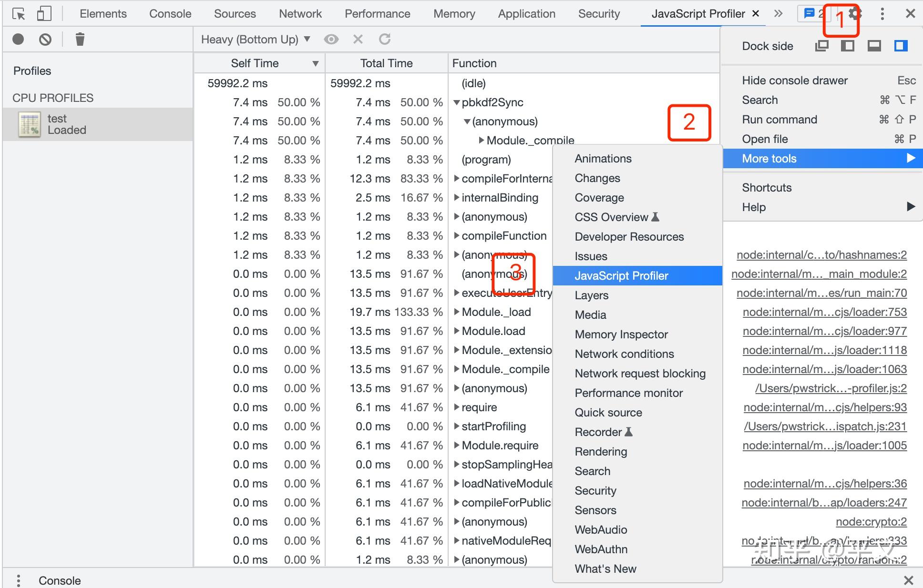Open the three-dot DevTools menu
The image size is (923, 588).
[882, 14]
